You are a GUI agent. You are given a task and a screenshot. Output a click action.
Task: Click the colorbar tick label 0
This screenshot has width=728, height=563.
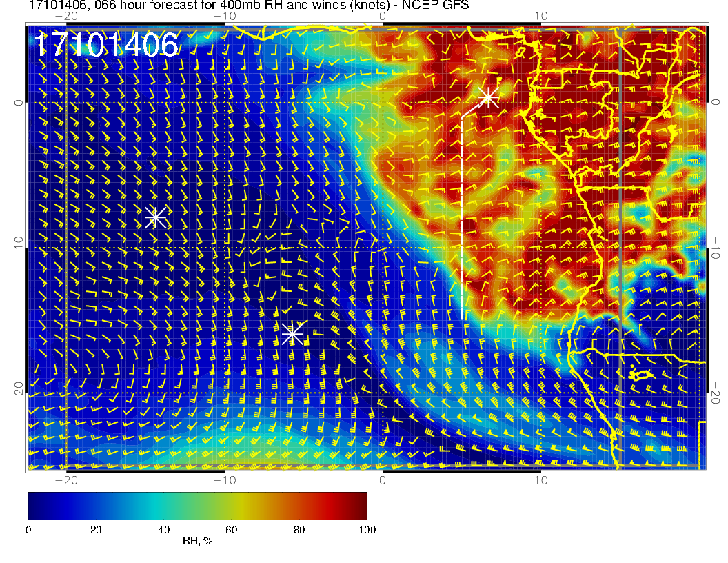coord(28,530)
